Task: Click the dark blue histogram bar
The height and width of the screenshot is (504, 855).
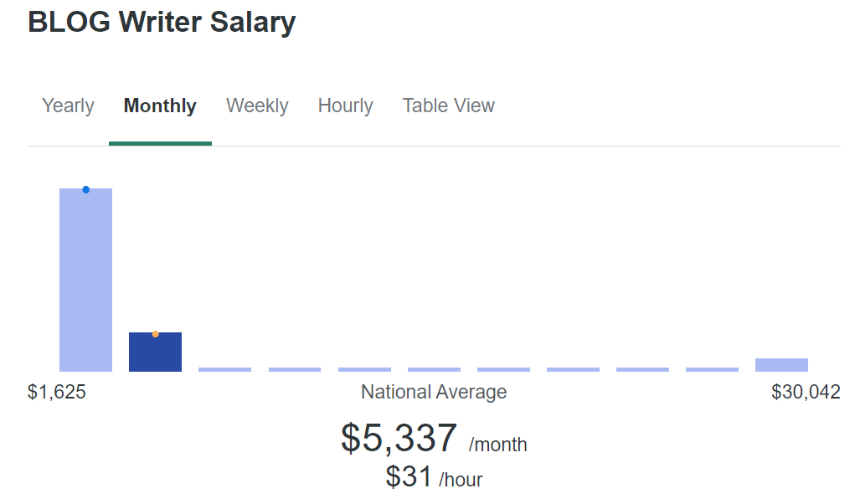Action: [x=155, y=352]
